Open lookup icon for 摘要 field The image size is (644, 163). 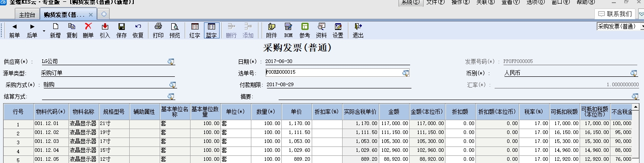pyautogui.click(x=635, y=96)
